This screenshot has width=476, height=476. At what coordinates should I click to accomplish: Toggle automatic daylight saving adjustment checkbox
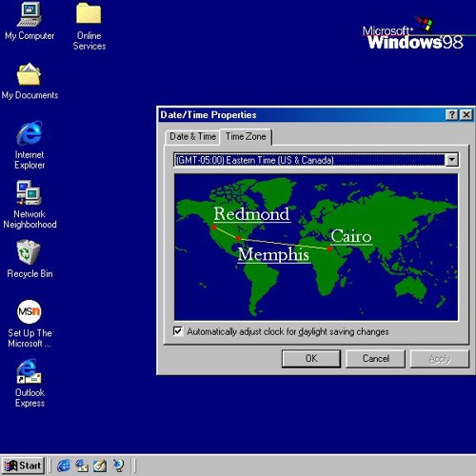[x=178, y=331]
